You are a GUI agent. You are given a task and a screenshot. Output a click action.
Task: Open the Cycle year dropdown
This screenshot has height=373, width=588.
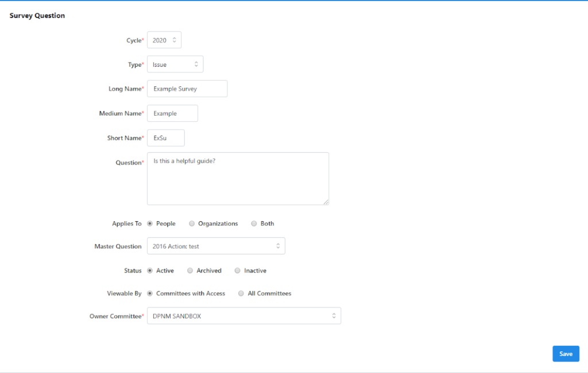(164, 40)
